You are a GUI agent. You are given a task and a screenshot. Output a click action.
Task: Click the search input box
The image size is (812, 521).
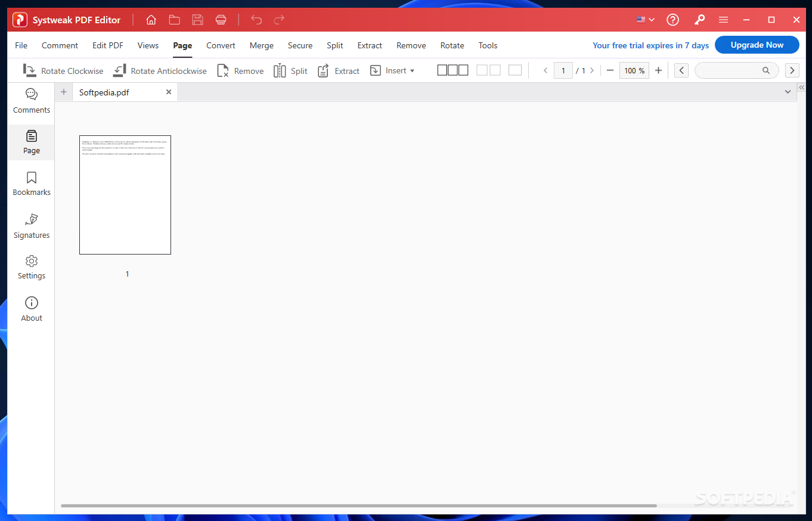tap(737, 70)
